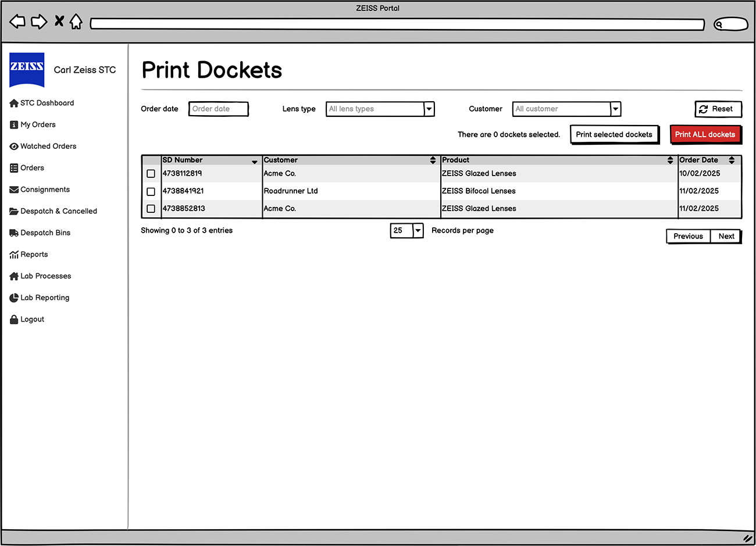
Task: Click the red Print ALL dockets button
Action: 705,134
